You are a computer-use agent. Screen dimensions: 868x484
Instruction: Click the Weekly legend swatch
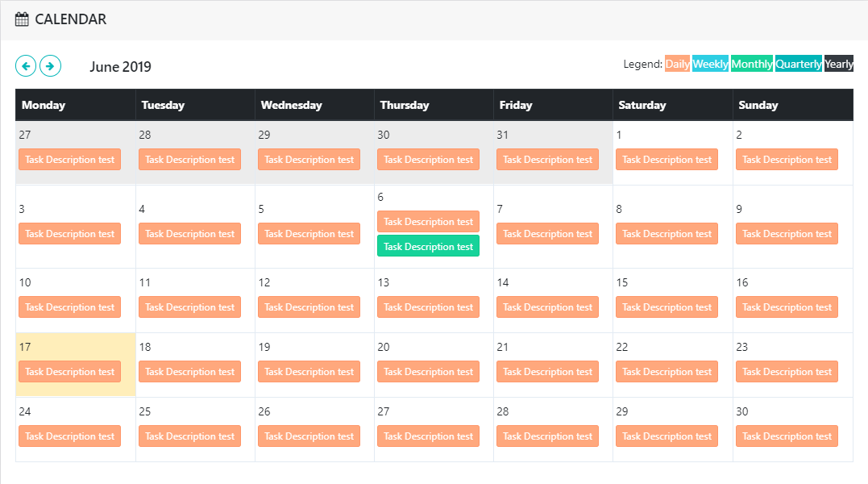point(710,65)
